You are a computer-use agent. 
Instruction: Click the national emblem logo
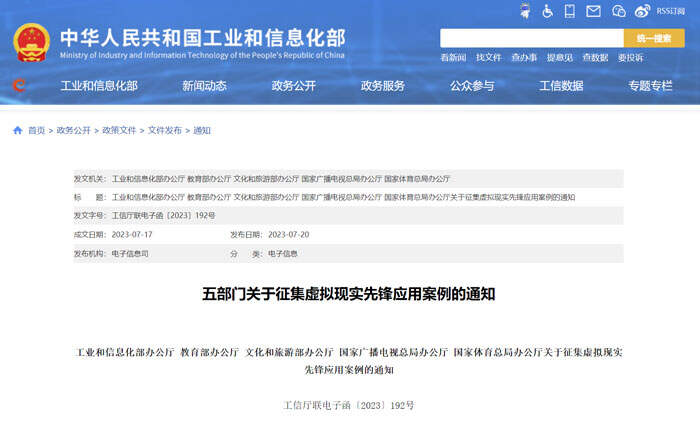click(31, 40)
